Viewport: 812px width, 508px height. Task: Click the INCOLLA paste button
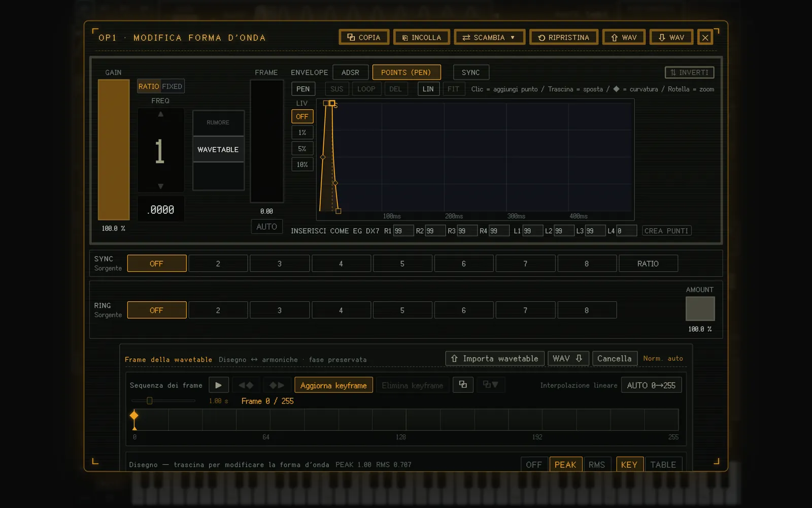[422, 37]
